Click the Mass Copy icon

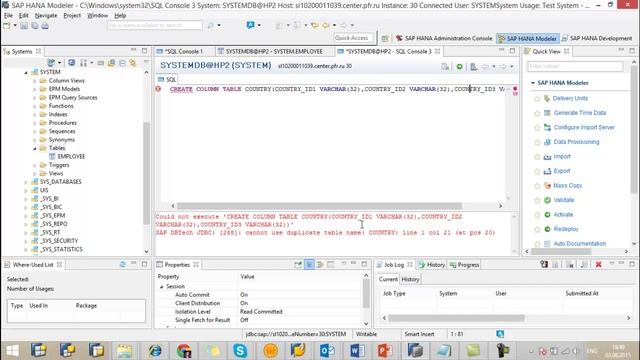point(547,185)
